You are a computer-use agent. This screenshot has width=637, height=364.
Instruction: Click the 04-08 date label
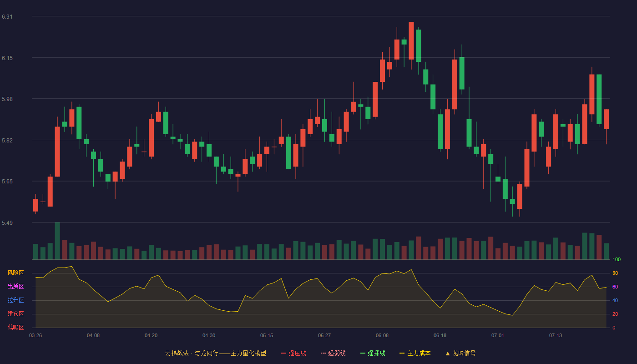pyautogui.click(x=93, y=335)
